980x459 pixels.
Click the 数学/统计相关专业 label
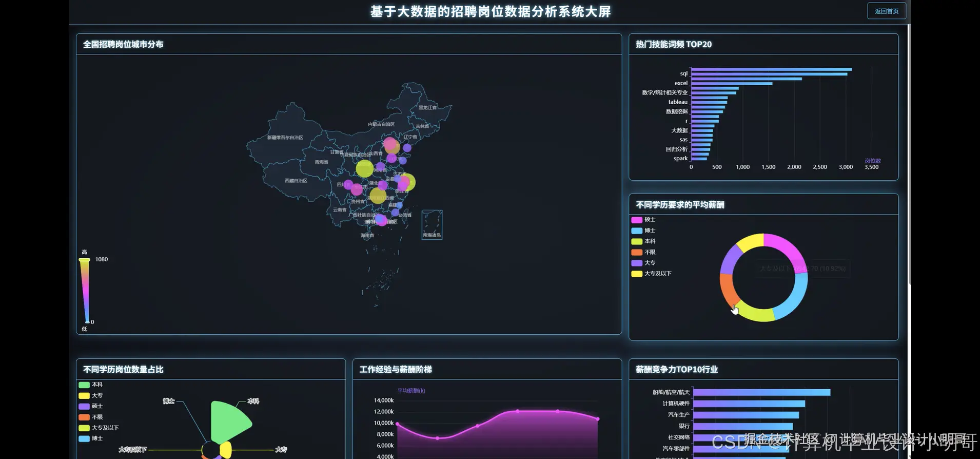[x=664, y=92]
